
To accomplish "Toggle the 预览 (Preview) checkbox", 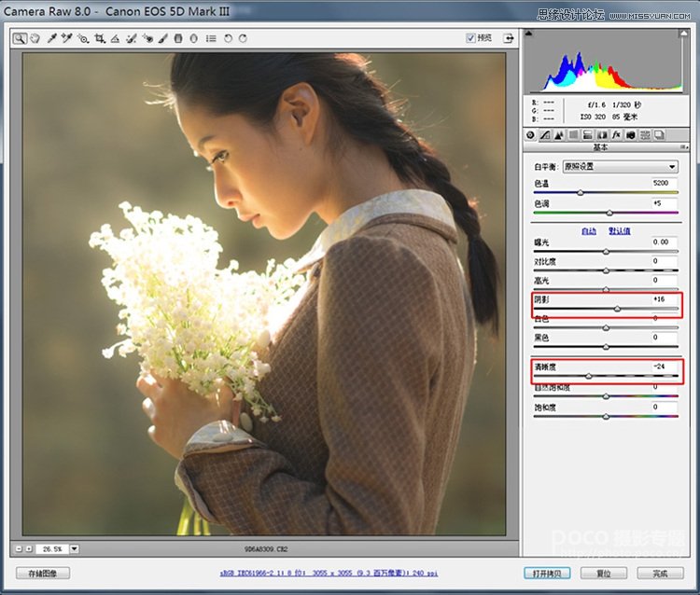I will [x=471, y=39].
